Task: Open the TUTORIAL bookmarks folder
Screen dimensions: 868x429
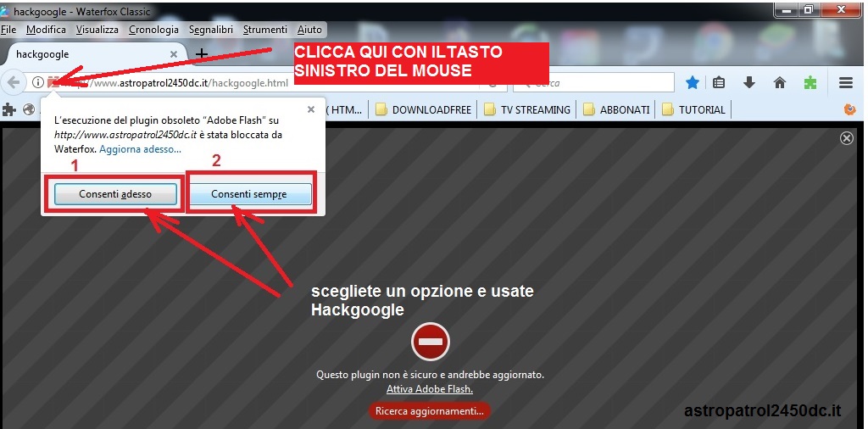Action: coord(694,109)
